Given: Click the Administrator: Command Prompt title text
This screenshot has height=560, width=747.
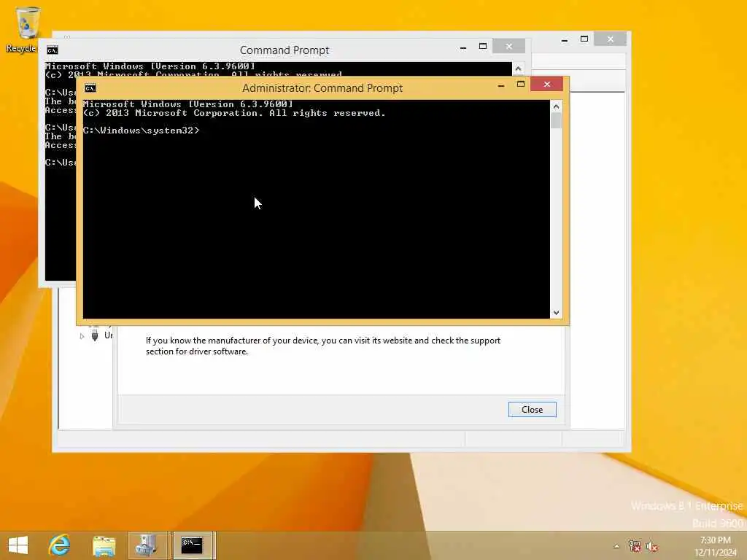Looking at the screenshot, I should coord(322,88).
